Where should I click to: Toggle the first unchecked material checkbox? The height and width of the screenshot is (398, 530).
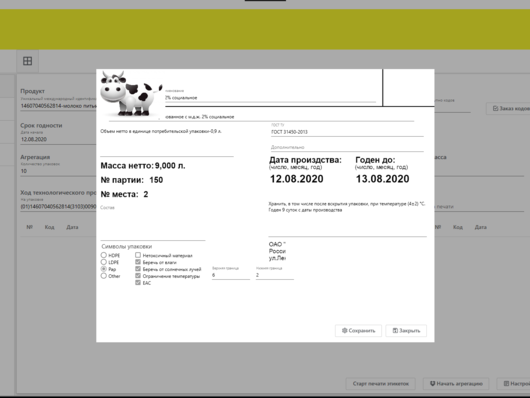[x=138, y=255]
